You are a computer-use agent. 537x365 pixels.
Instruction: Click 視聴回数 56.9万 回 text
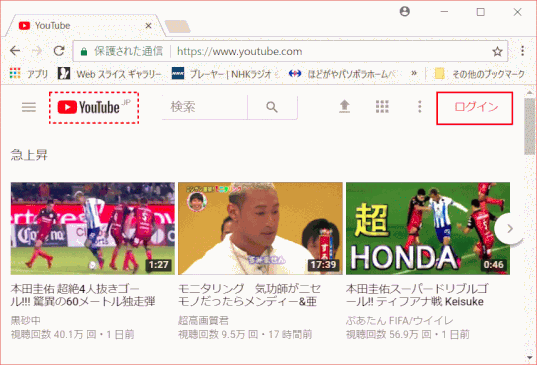(389, 335)
